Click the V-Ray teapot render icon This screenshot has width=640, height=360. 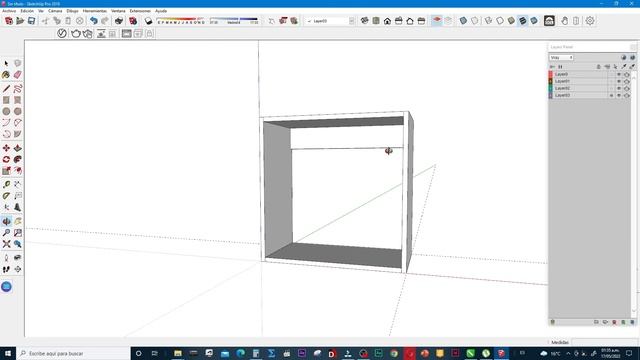pos(76,33)
